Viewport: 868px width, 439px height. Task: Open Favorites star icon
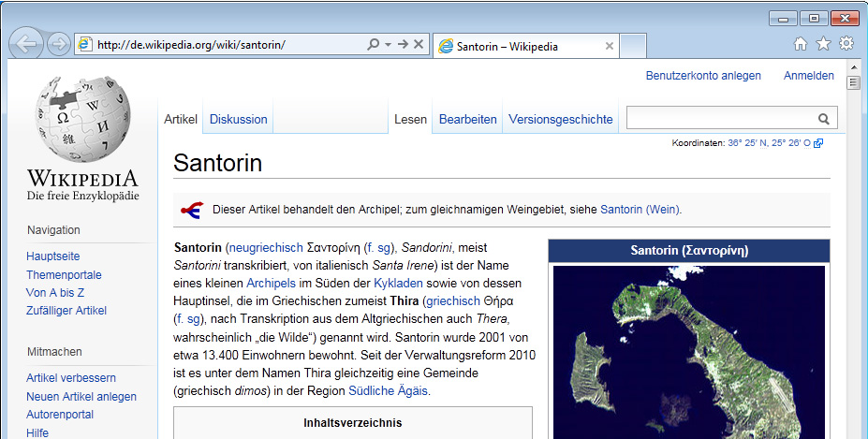pyautogui.click(x=824, y=44)
